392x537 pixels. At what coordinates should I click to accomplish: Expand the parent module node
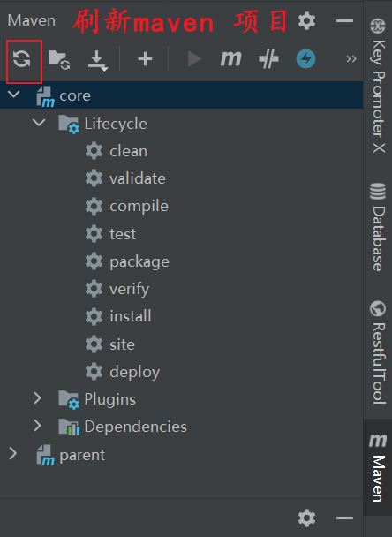point(13,453)
